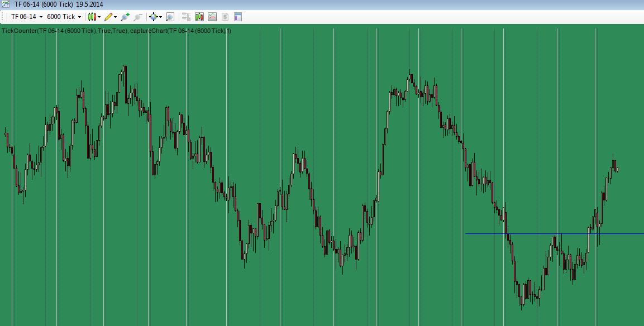Viewport: 644px width, 326px height.
Task: Click the TickCounter indicator label text
Action: 65,31
